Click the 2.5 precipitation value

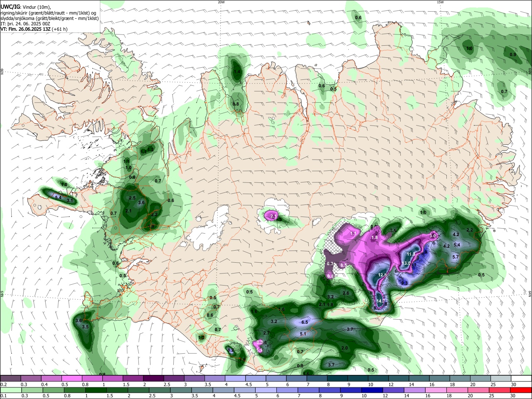132,198
